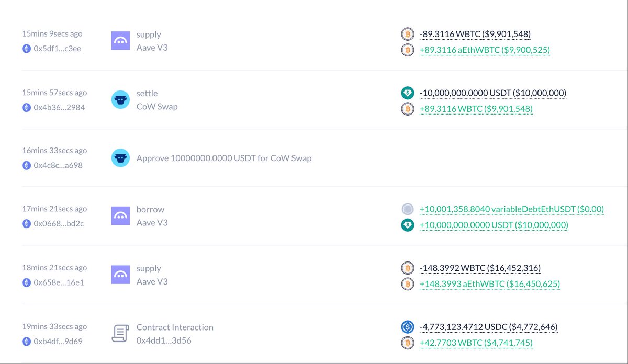Viewport: 628px width, 364px height.
Task: Click the green USDT icon in the settle row
Action: point(407,93)
